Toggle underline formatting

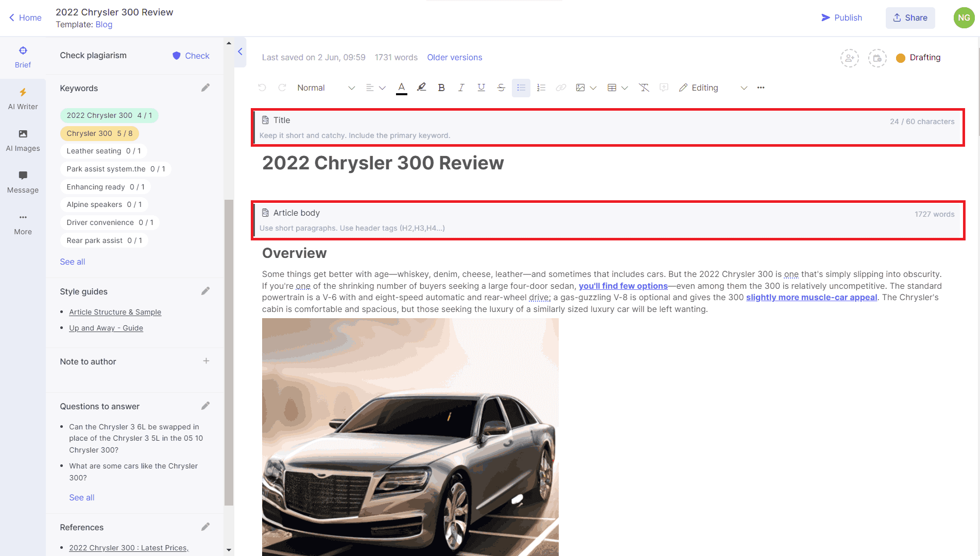481,88
